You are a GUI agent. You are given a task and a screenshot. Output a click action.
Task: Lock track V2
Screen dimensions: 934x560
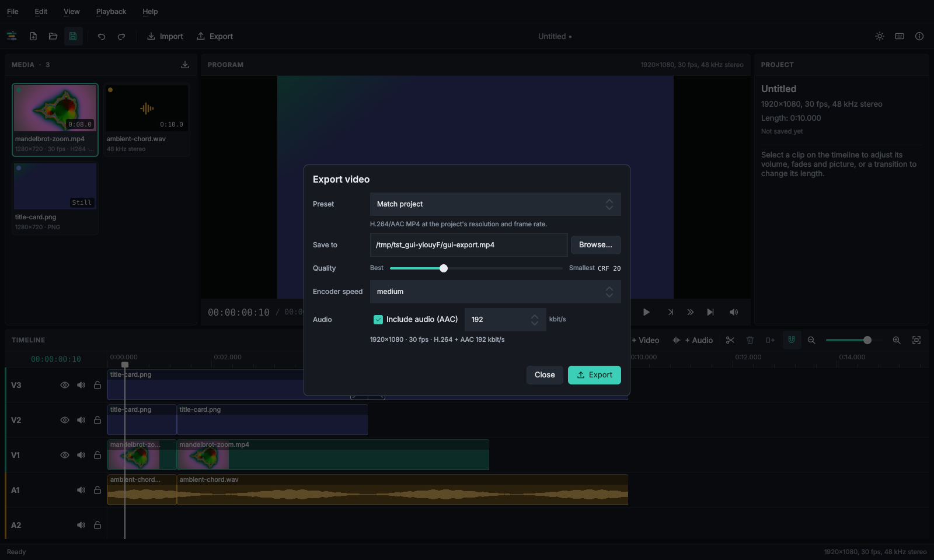[97, 420]
